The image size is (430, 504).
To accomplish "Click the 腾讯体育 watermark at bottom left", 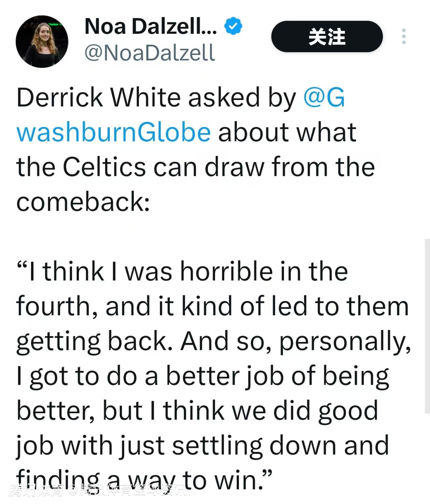I will point(36,490).
